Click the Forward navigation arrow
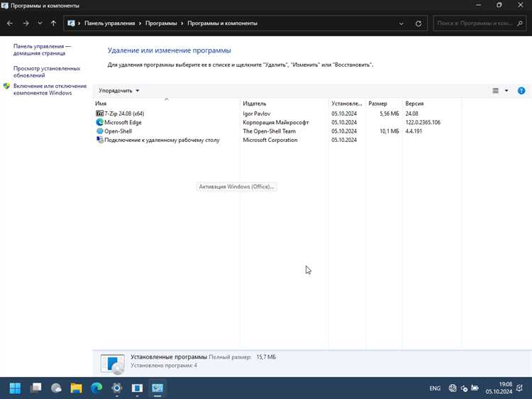532x399 pixels. pos(26,23)
